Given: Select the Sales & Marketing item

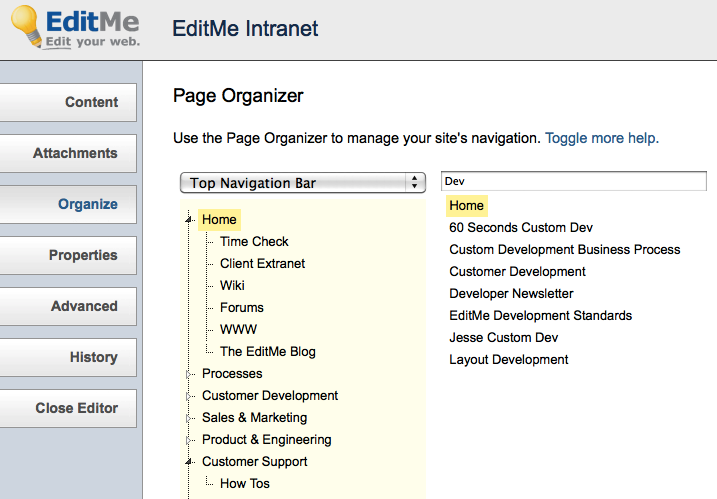Looking at the screenshot, I should click(254, 417).
